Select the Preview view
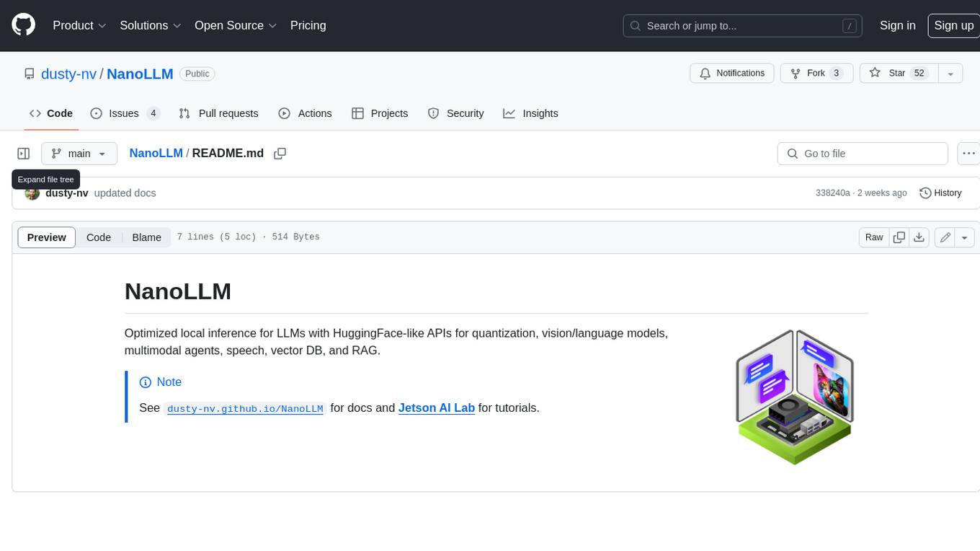The image size is (980, 551). coord(47,237)
